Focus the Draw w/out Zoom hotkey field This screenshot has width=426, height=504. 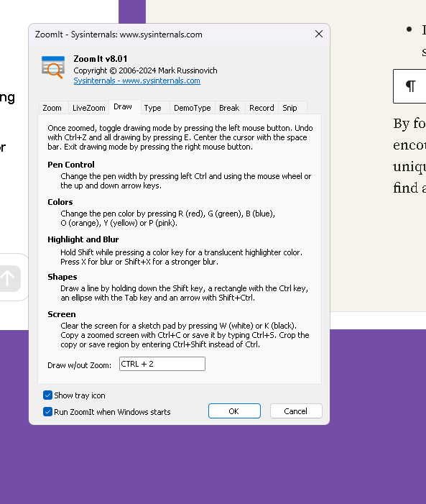coord(162,364)
